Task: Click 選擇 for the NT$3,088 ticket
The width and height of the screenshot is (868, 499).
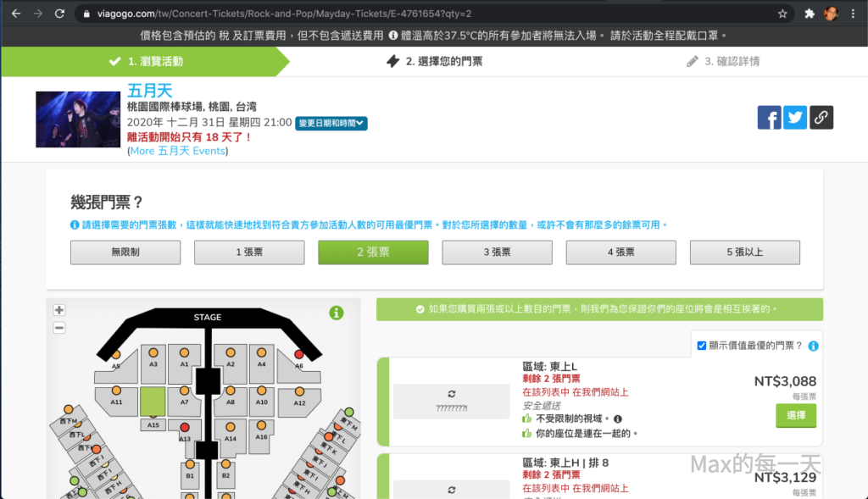Action: (x=796, y=416)
